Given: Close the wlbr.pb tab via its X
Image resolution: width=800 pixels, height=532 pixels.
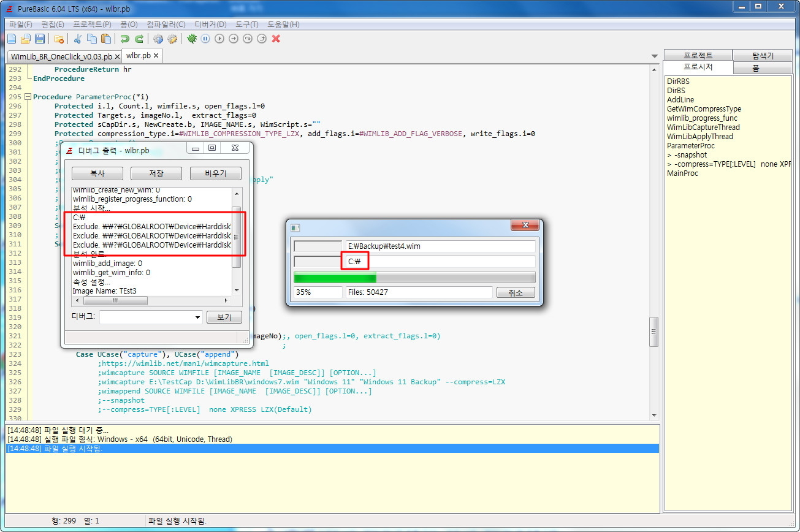Looking at the screenshot, I should [156, 55].
